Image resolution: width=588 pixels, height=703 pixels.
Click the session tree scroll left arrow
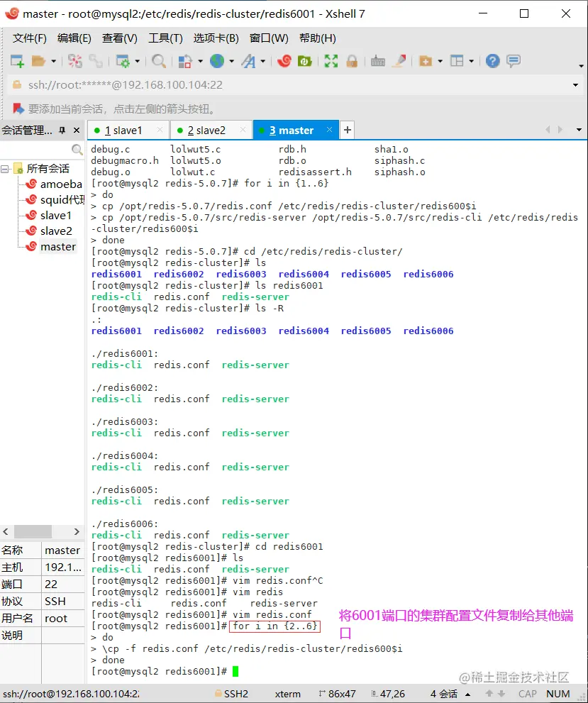[6, 532]
